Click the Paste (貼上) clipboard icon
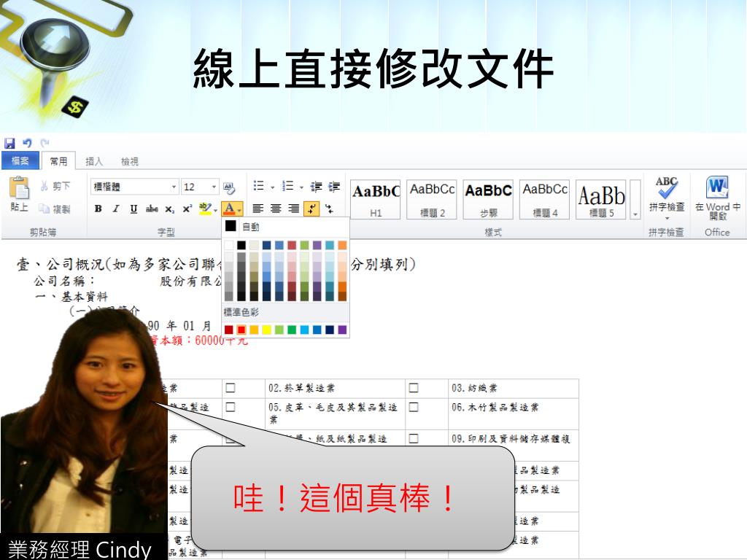747x560 pixels. pos(20,187)
